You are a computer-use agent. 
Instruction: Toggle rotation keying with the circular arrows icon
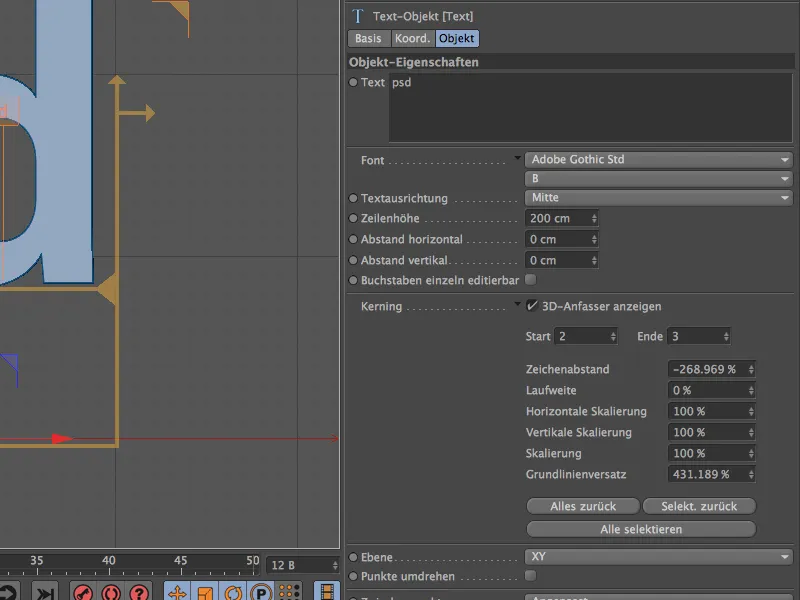[x=233, y=592]
